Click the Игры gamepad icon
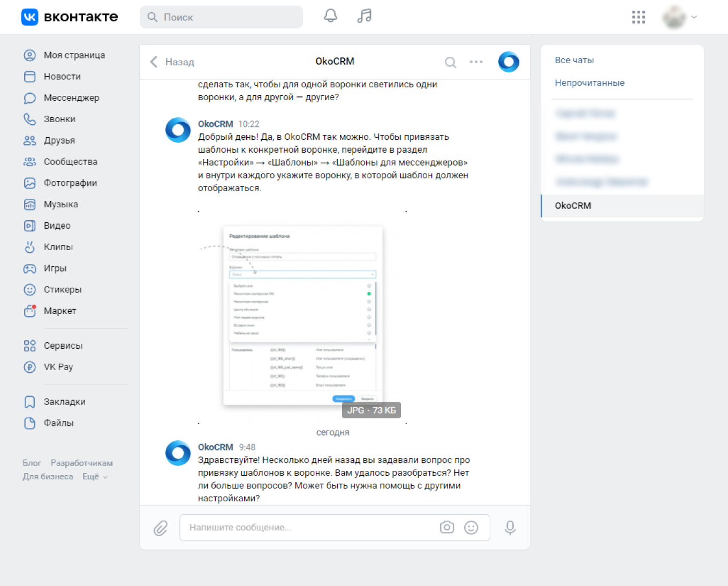The image size is (728, 586). [30, 268]
